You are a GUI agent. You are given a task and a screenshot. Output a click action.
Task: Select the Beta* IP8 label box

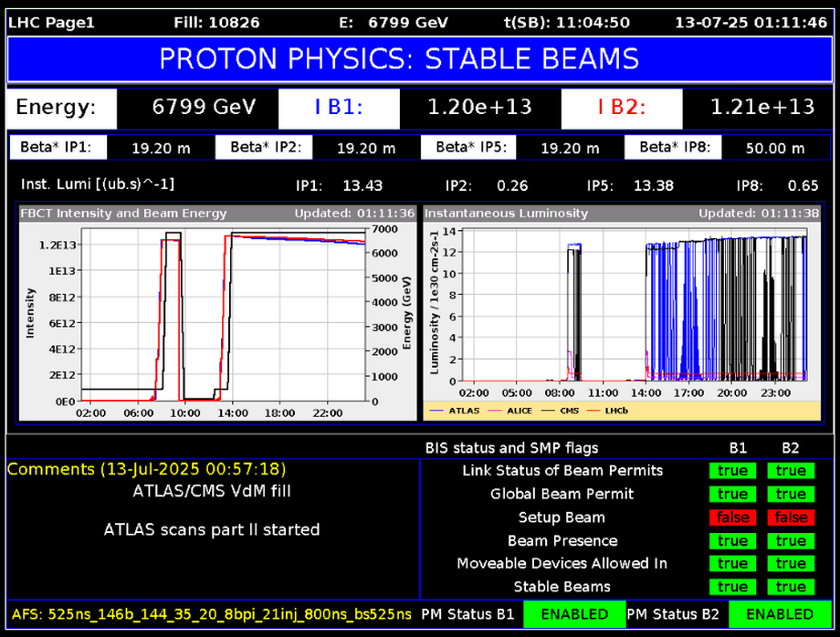pos(674,147)
